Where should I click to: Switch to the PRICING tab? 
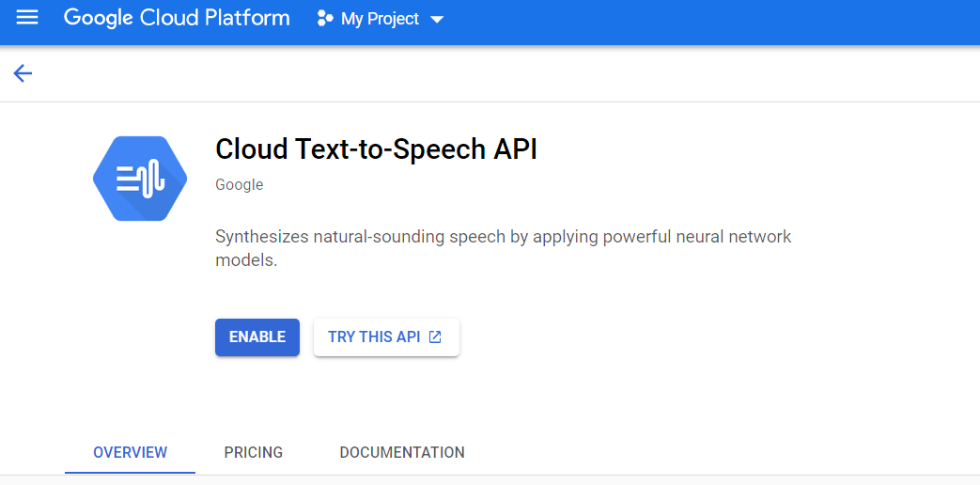(x=253, y=452)
